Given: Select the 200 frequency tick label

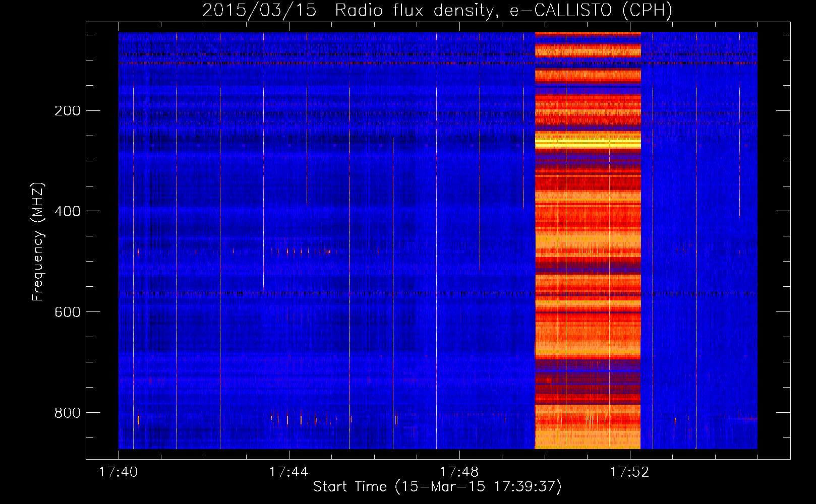Looking at the screenshot, I should coord(68,110).
